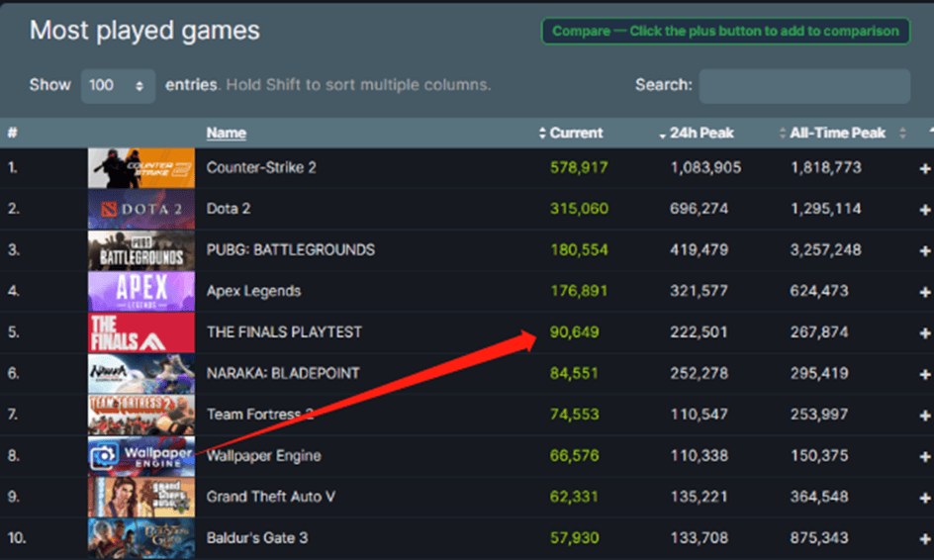This screenshot has width=934, height=560.
Task: Sort table by Current players column
Action: [x=576, y=133]
